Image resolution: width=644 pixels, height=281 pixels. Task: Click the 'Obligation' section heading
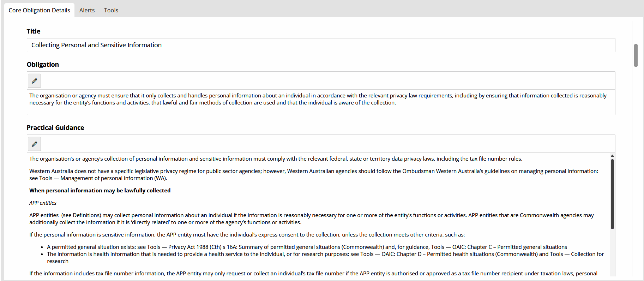click(43, 65)
